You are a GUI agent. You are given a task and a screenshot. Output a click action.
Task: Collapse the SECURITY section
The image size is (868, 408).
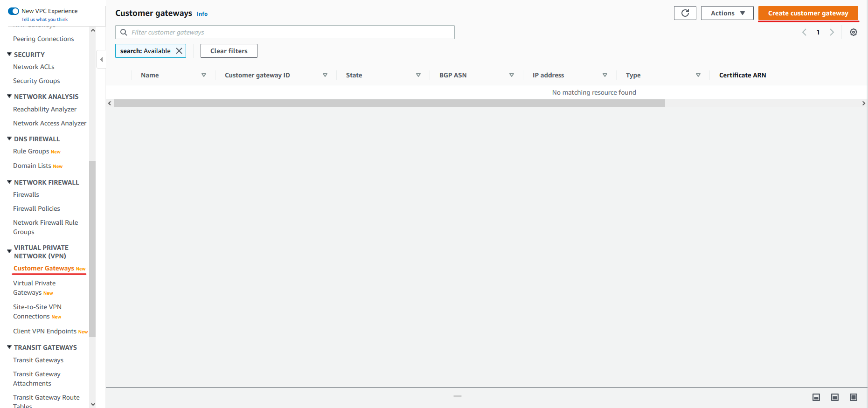click(x=9, y=54)
